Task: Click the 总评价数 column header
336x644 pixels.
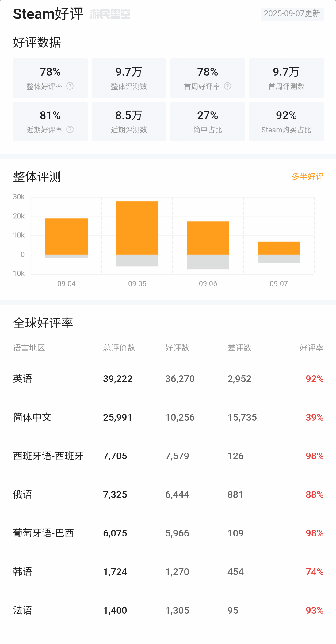Action: (119, 348)
